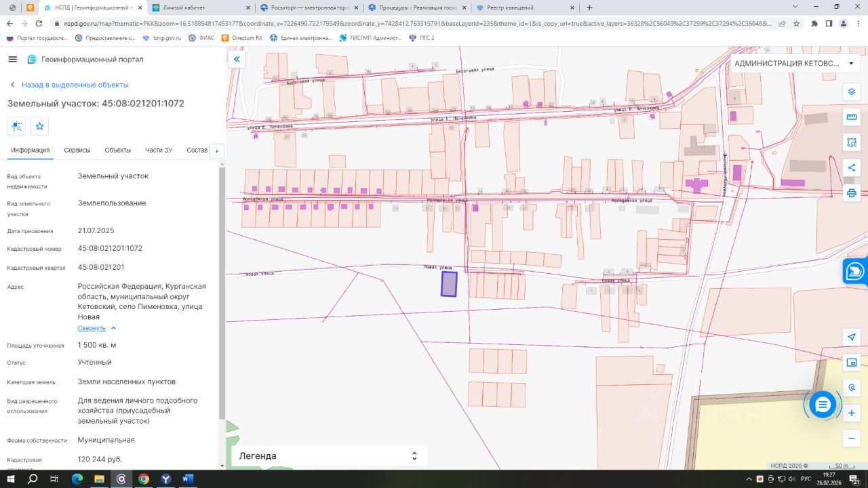Screen dimensions: 868x488
Task: Expand the Легенда panel
Action: tap(414, 456)
